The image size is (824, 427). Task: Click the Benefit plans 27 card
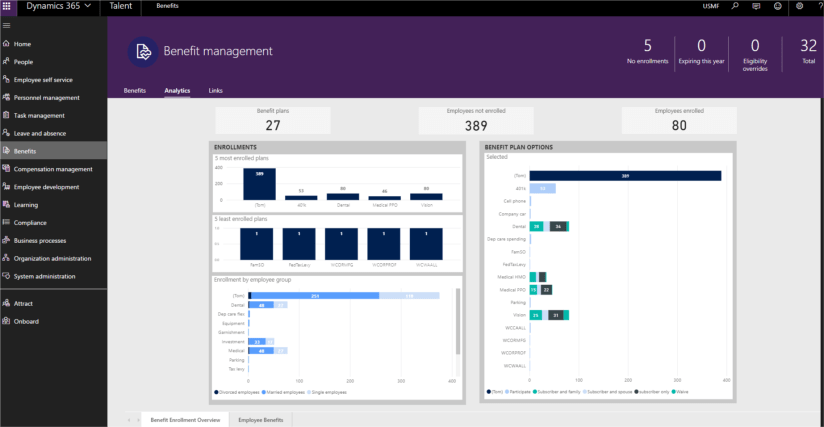273,120
